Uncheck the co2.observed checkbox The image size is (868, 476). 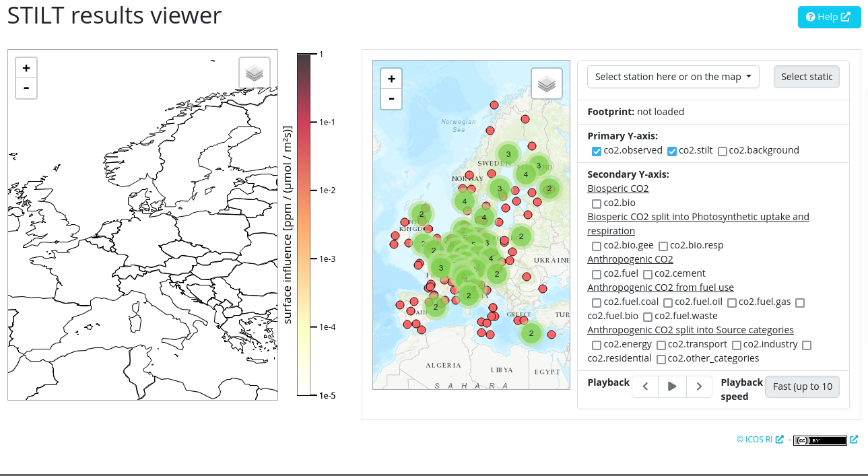(x=597, y=151)
